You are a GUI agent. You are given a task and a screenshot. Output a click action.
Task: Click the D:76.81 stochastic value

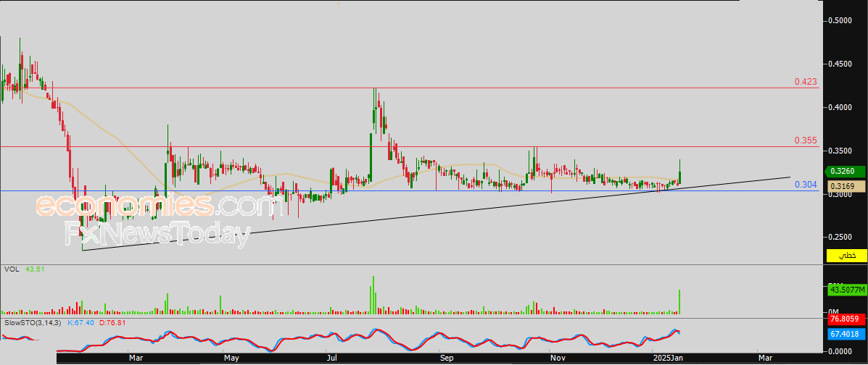[113, 322]
